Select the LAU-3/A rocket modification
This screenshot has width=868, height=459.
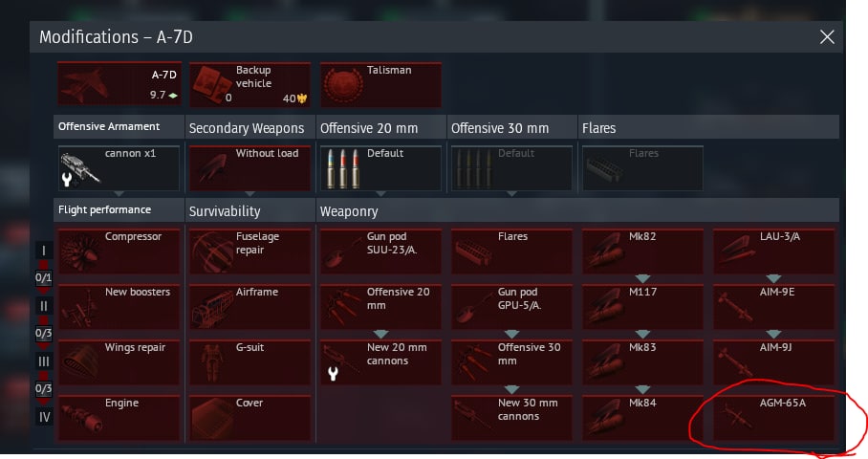(773, 251)
